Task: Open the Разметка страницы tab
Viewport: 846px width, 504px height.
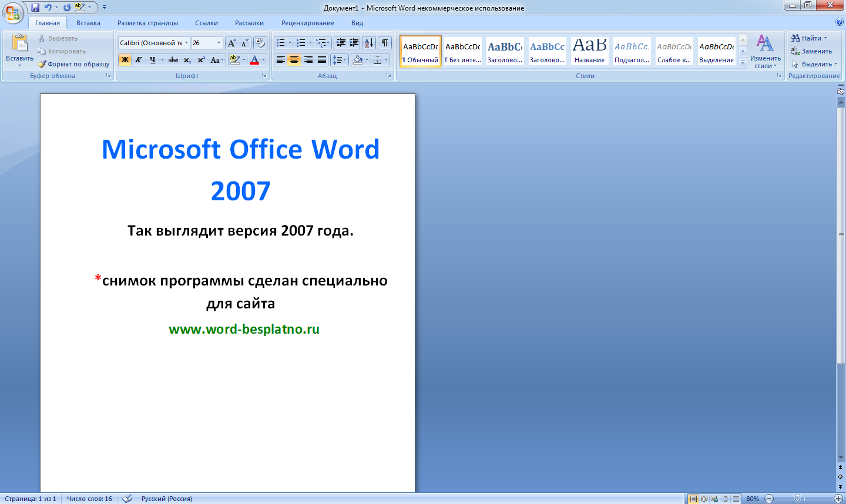Action: 147,23
